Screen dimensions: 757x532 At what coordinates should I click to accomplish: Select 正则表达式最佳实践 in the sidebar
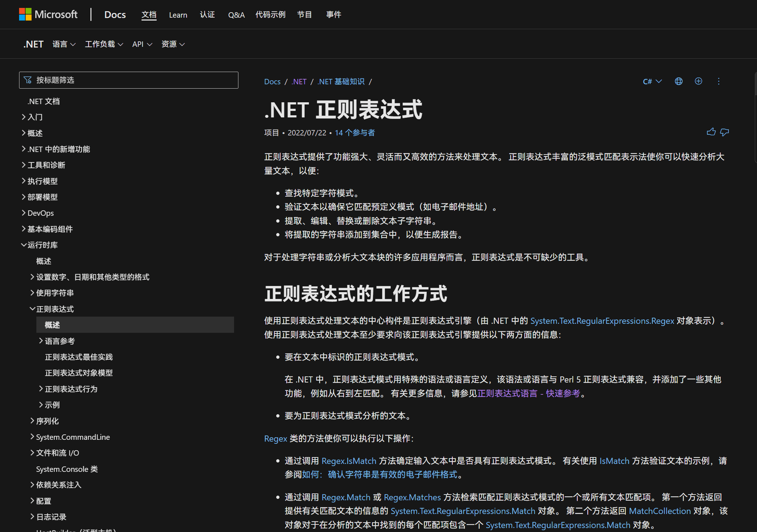[79, 357]
